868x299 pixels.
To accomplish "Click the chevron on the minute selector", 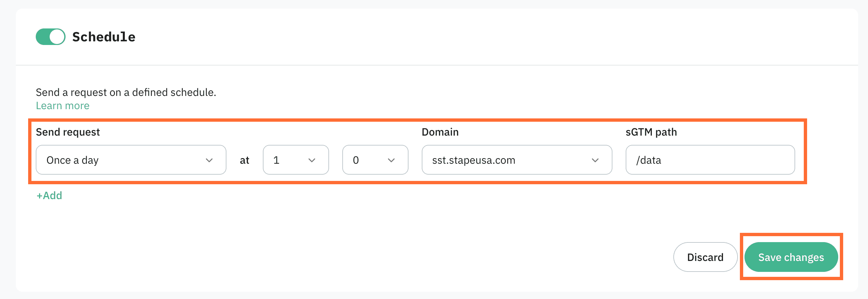I will coord(391,161).
